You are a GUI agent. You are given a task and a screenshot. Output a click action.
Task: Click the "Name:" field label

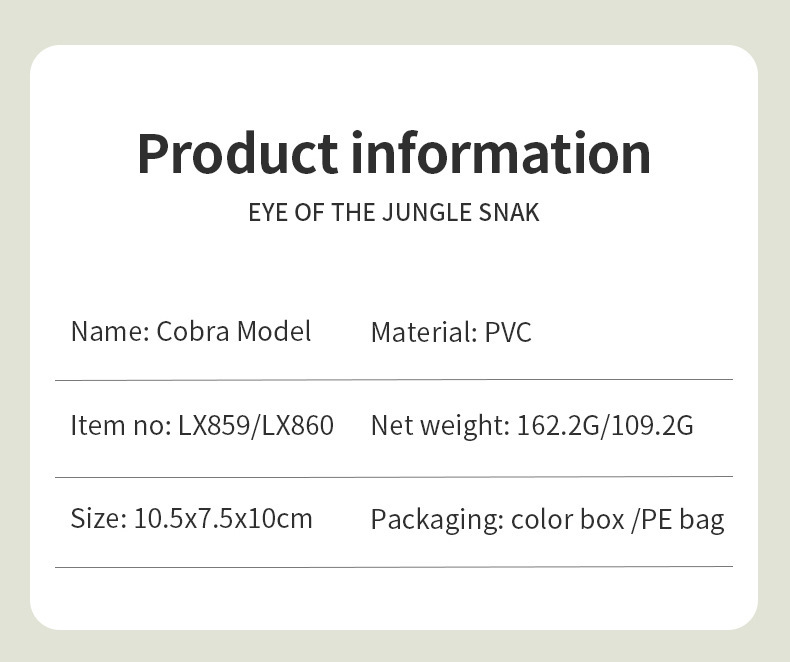point(110,331)
